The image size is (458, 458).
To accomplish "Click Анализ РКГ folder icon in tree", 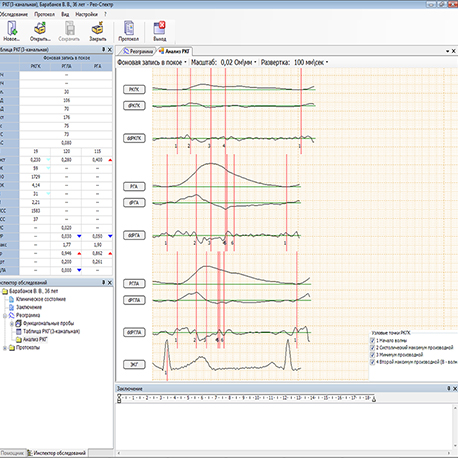I will tap(19, 340).
